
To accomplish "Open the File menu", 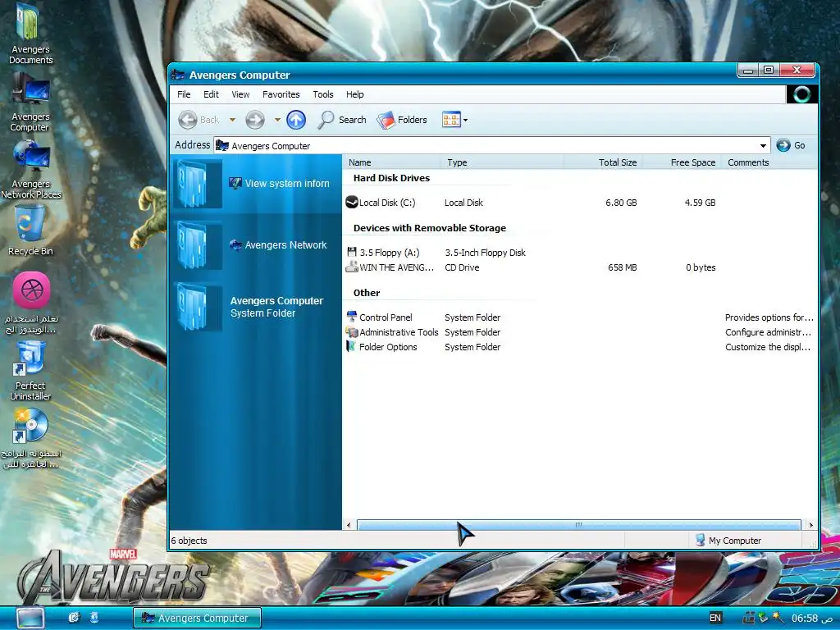I will [184, 94].
